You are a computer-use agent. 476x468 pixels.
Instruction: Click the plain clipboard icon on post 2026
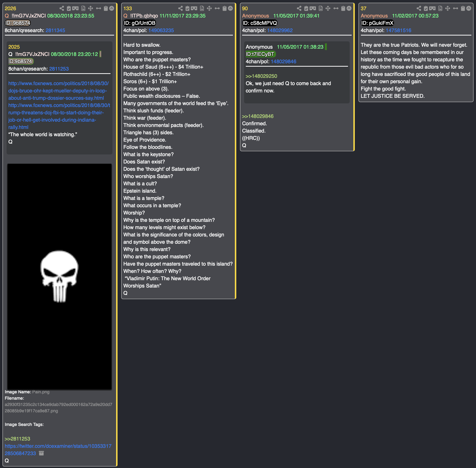coord(106,8)
